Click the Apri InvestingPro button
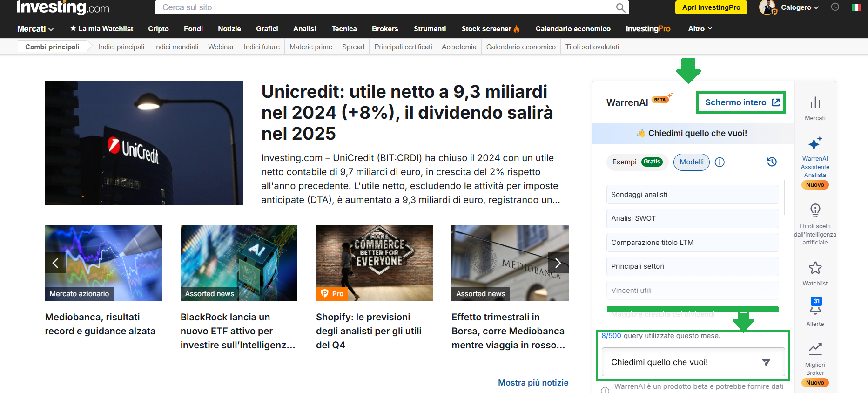 click(x=711, y=7)
